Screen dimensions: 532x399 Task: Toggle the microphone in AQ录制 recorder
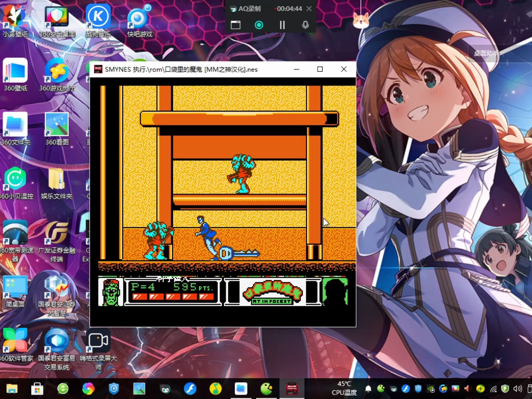305,25
